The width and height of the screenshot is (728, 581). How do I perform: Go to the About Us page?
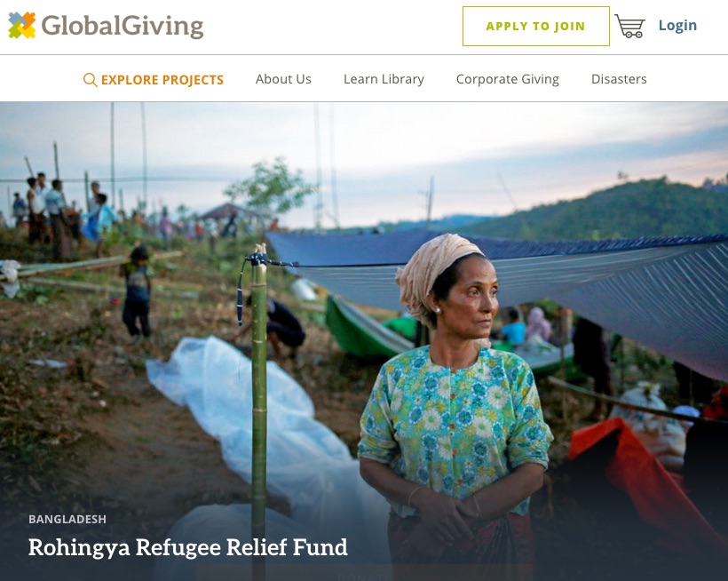point(283,79)
